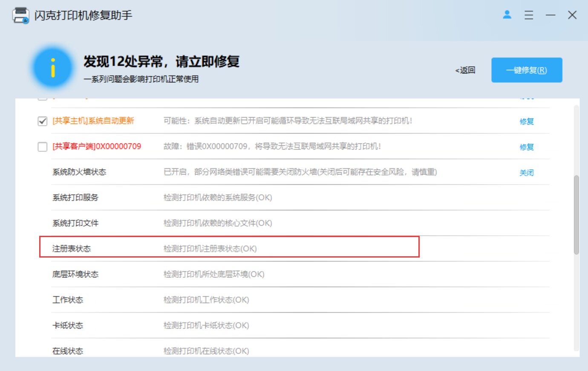Viewport: 588px width, 371px height.
Task: Click the <返回 link
Action: point(465,70)
